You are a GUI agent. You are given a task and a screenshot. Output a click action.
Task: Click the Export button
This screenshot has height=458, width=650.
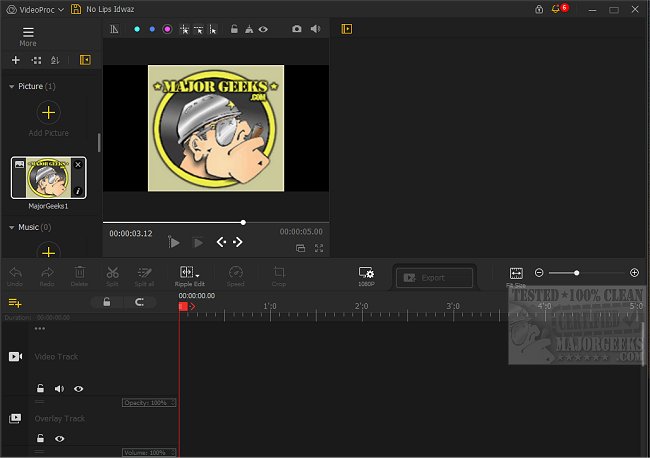pos(434,278)
